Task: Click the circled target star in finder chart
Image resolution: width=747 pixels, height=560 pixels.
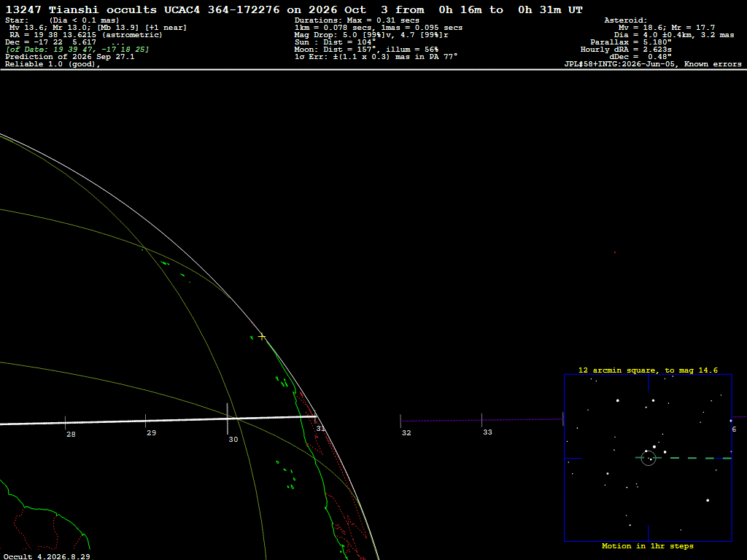Action: coord(649,458)
